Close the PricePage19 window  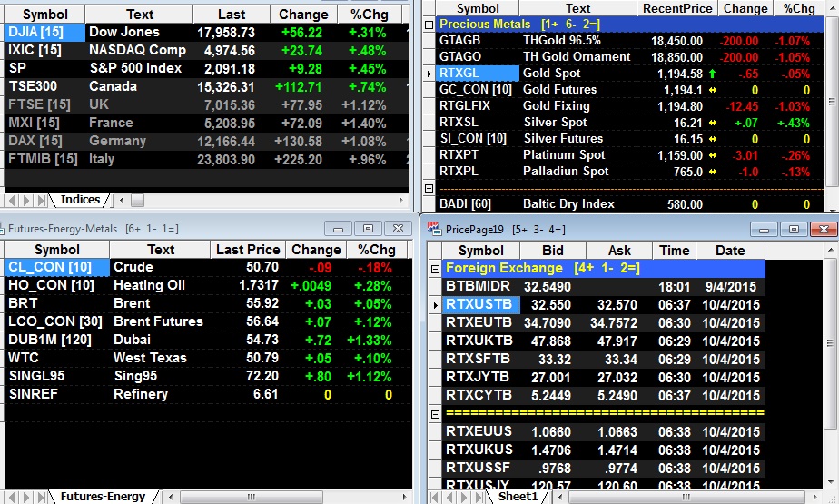824,230
